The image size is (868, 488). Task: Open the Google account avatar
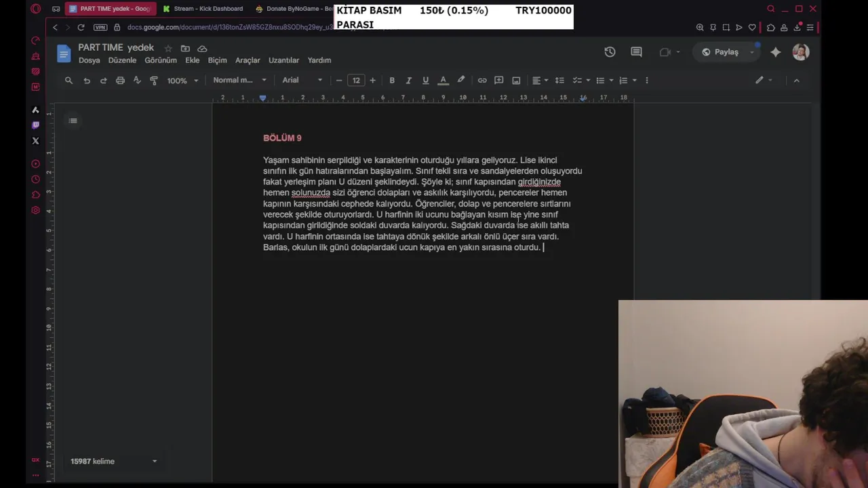[801, 52]
